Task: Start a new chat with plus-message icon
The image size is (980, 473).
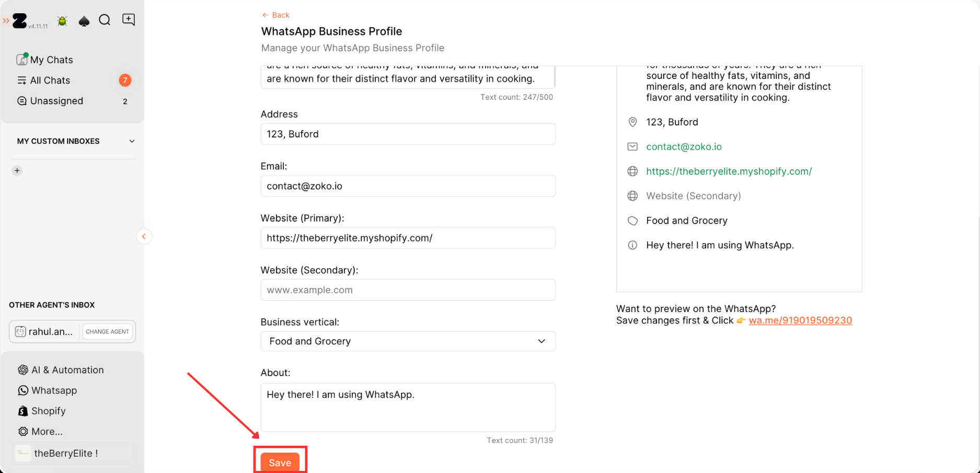Action: coord(129,20)
